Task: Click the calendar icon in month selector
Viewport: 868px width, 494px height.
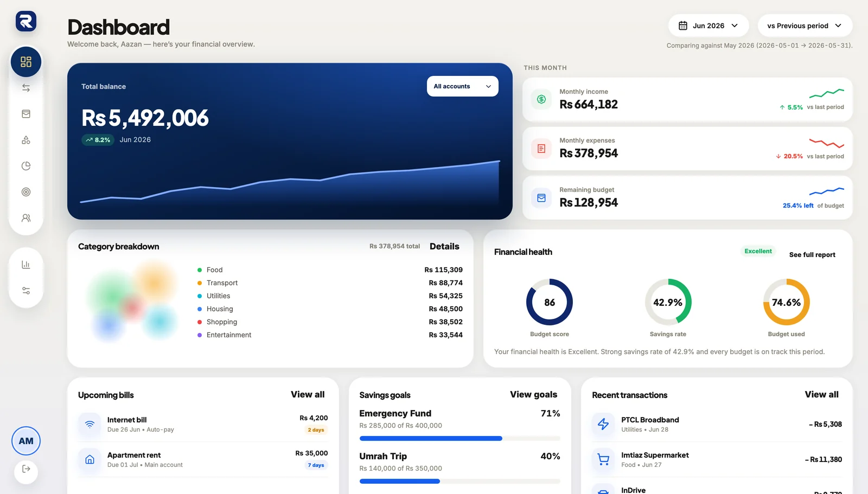Action: coord(683,25)
